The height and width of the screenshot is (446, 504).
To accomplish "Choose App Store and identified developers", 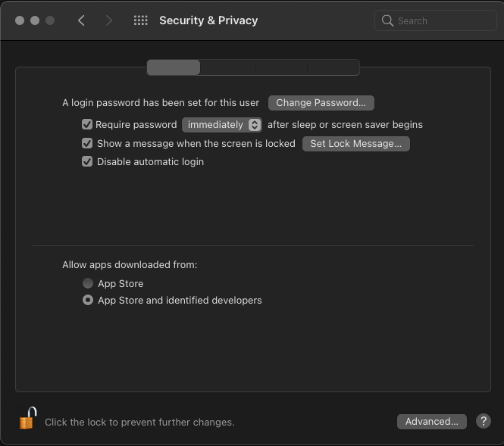I will 88,300.
